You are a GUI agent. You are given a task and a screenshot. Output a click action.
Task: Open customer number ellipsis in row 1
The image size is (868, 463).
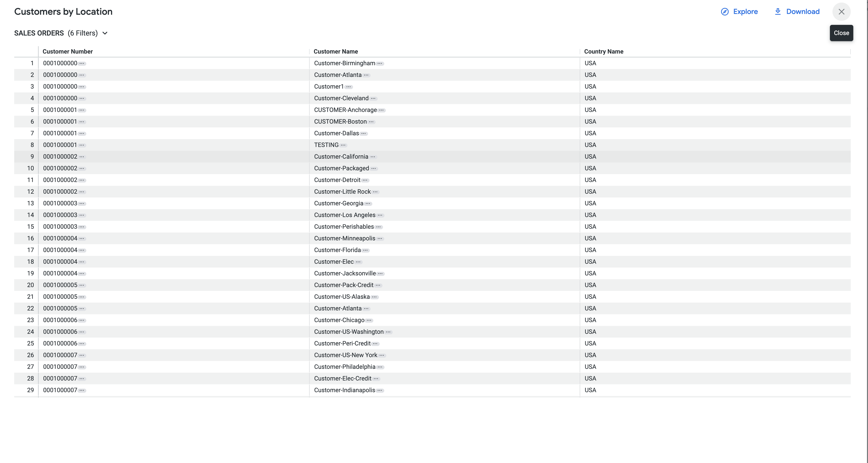[x=82, y=63]
